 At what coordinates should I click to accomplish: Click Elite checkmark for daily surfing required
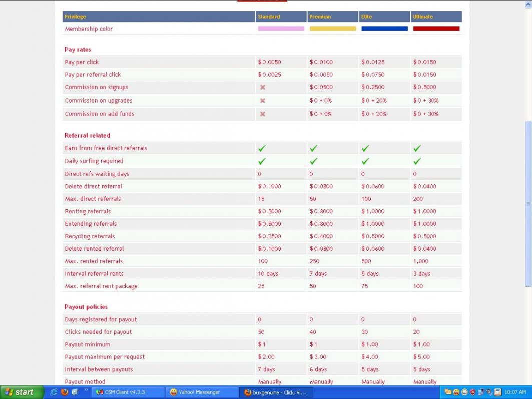point(365,161)
